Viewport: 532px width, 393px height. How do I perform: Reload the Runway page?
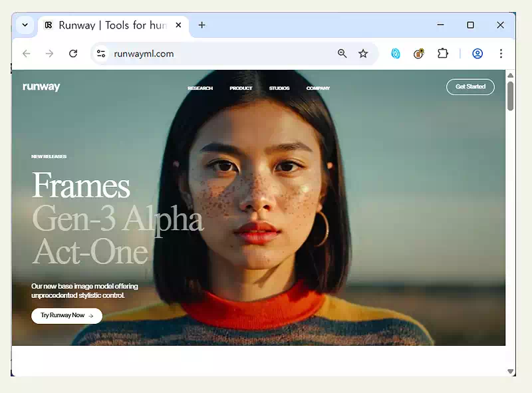[73, 54]
